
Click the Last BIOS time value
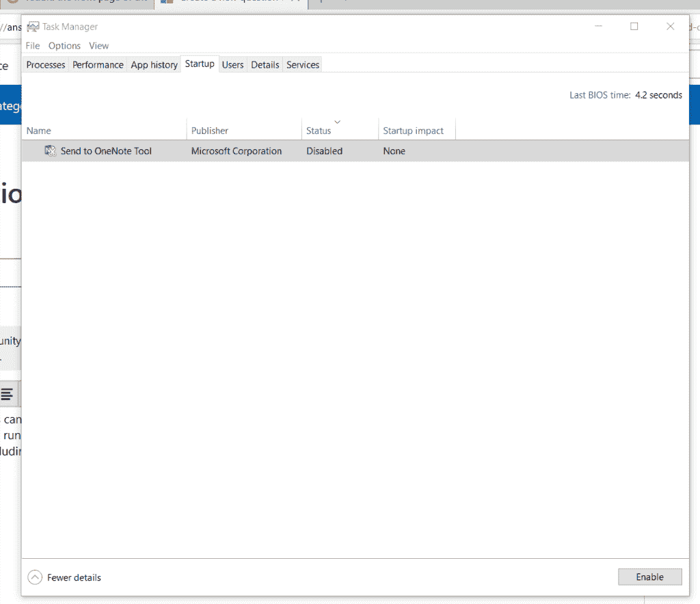(658, 95)
